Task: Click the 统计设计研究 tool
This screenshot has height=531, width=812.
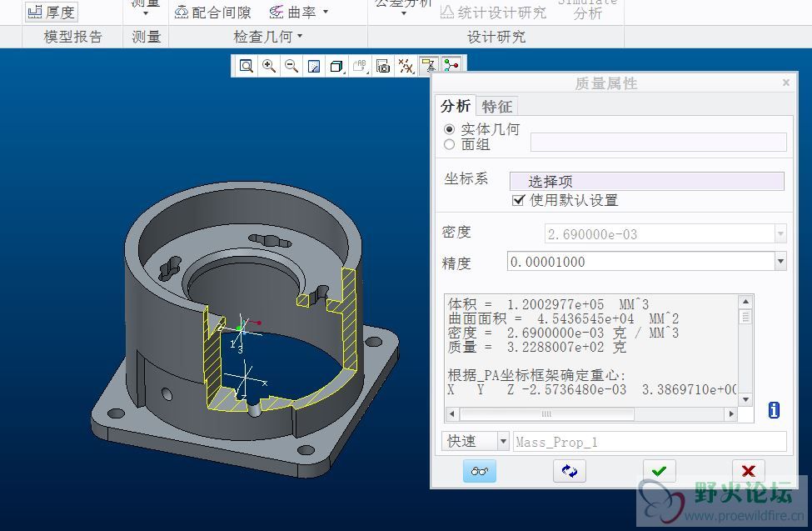Action: pyautogui.click(x=494, y=13)
